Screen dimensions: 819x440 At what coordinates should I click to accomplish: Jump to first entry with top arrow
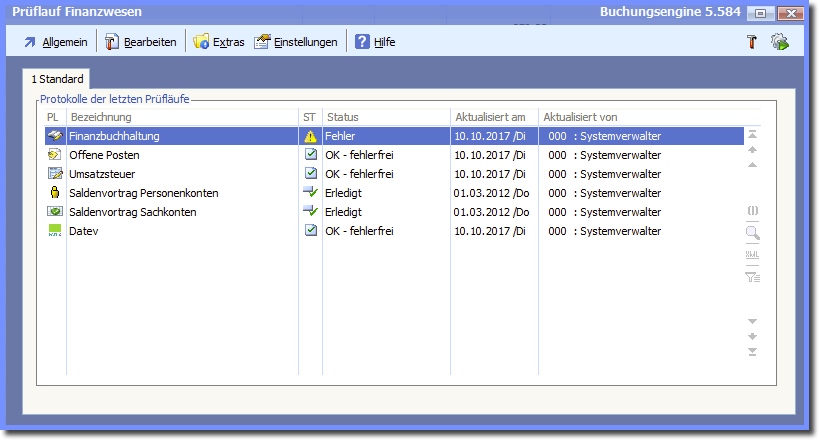[x=752, y=134]
